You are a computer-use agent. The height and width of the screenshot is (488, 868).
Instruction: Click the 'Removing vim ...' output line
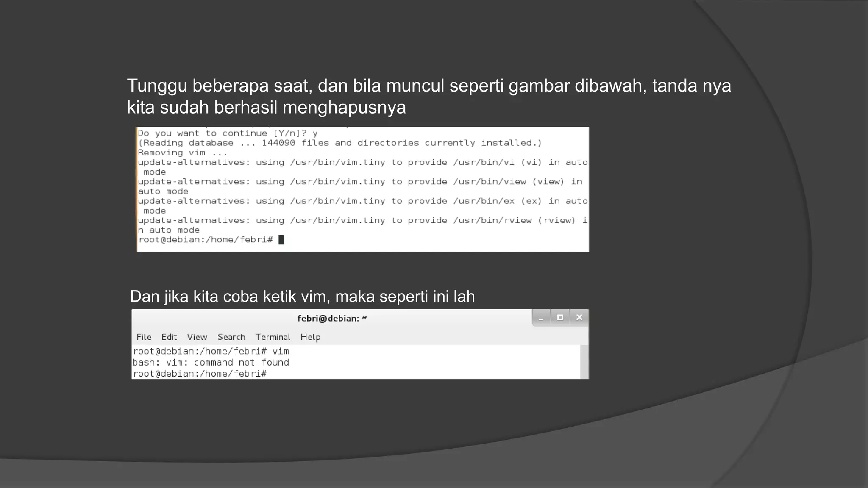183,152
